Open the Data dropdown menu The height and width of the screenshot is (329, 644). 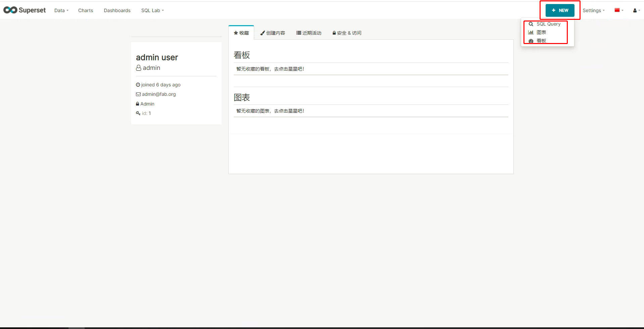(x=61, y=10)
